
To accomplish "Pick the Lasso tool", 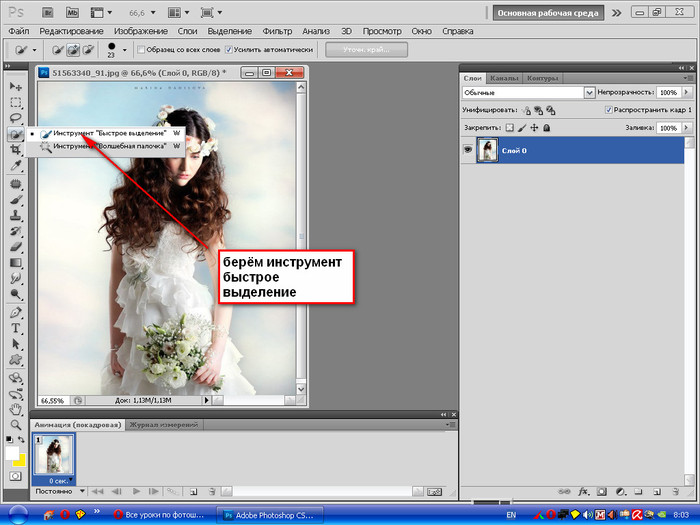I will pyautogui.click(x=16, y=117).
